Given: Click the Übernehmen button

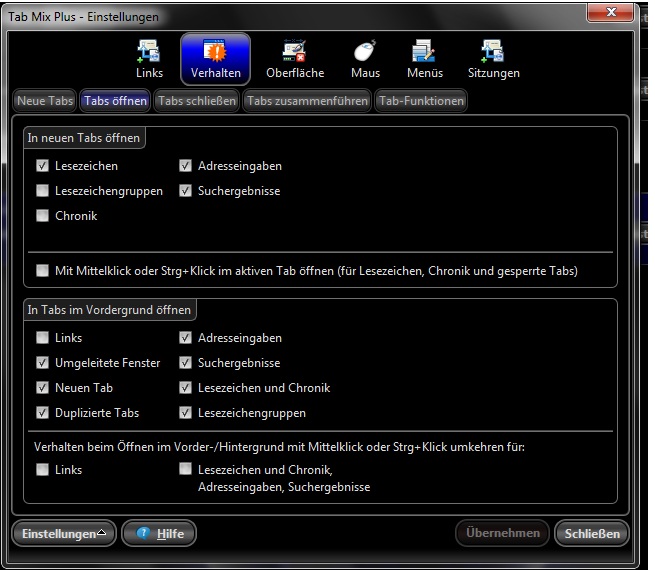Looking at the screenshot, I should [x=503, y=533].
